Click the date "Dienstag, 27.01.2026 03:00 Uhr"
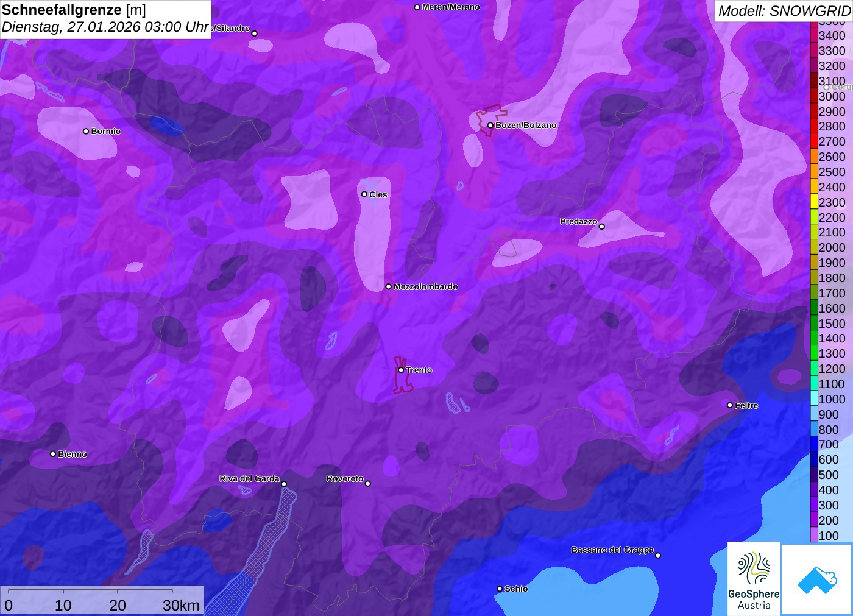853x616 pixels. click(105, 27)
